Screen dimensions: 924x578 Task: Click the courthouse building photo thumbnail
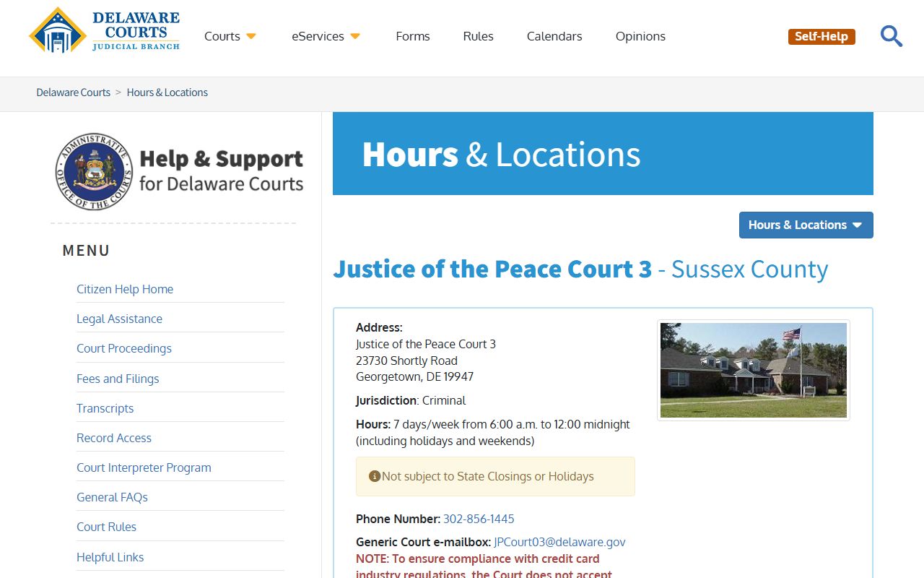[754, 370]
